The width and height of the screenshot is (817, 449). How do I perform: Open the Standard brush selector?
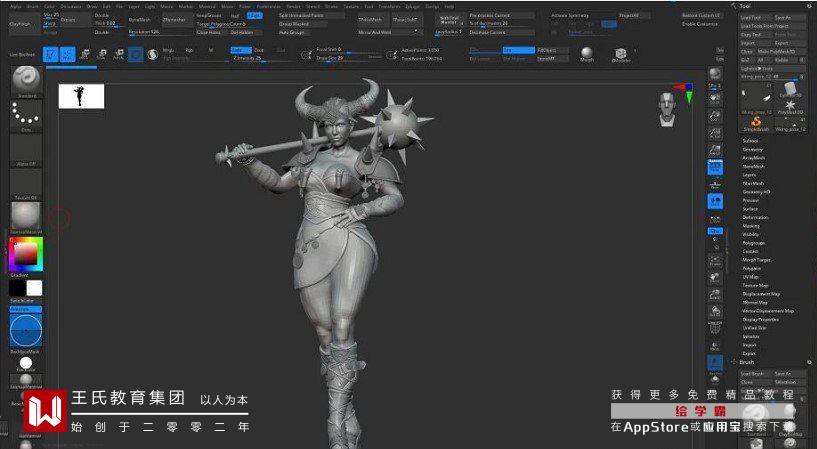point(26,81)
